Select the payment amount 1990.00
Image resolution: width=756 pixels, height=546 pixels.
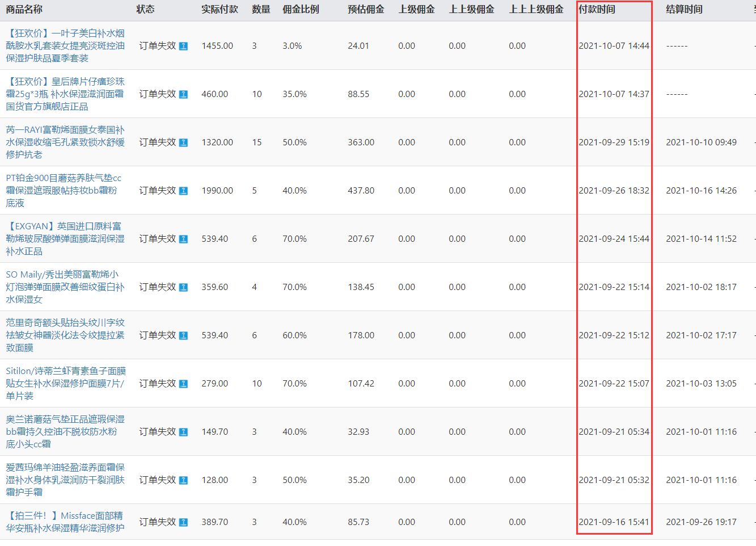click(217, 191)
